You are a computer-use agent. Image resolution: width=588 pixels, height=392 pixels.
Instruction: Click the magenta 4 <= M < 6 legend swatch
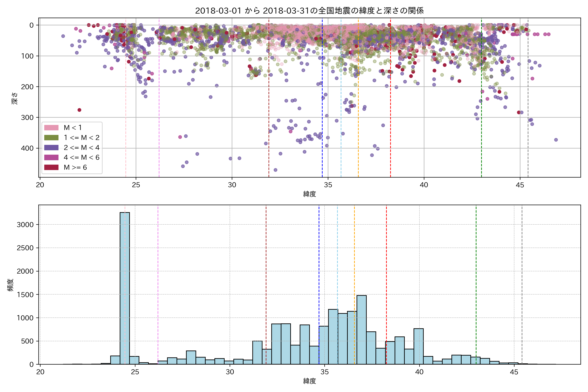coord(51,157)
